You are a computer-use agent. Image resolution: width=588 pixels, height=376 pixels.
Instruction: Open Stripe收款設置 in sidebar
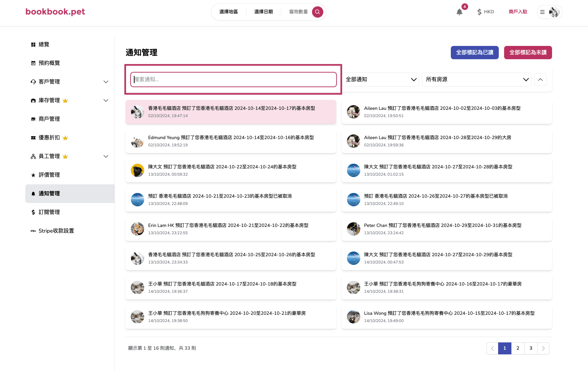pos(70,231)
